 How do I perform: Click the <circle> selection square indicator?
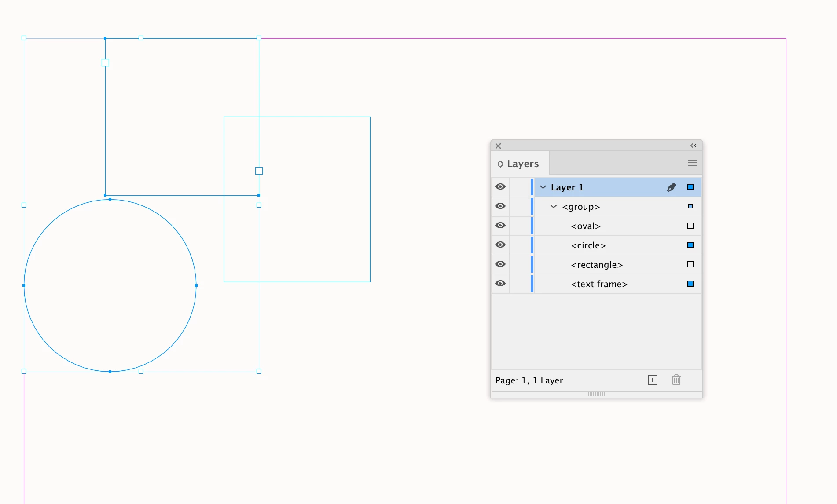coord(690,245)
